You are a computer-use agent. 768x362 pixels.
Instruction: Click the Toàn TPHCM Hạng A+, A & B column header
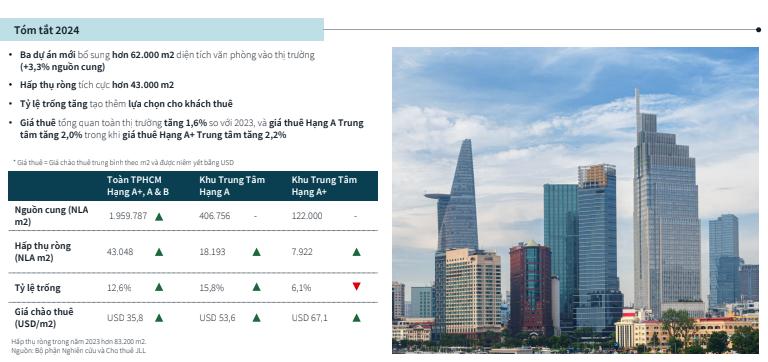pos(138,186)
